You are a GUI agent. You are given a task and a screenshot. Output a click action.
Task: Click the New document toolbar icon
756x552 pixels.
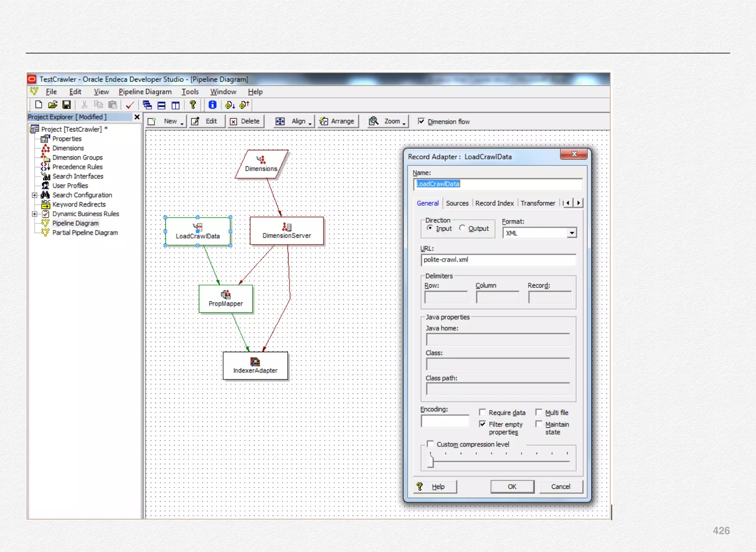pos(39,105)
